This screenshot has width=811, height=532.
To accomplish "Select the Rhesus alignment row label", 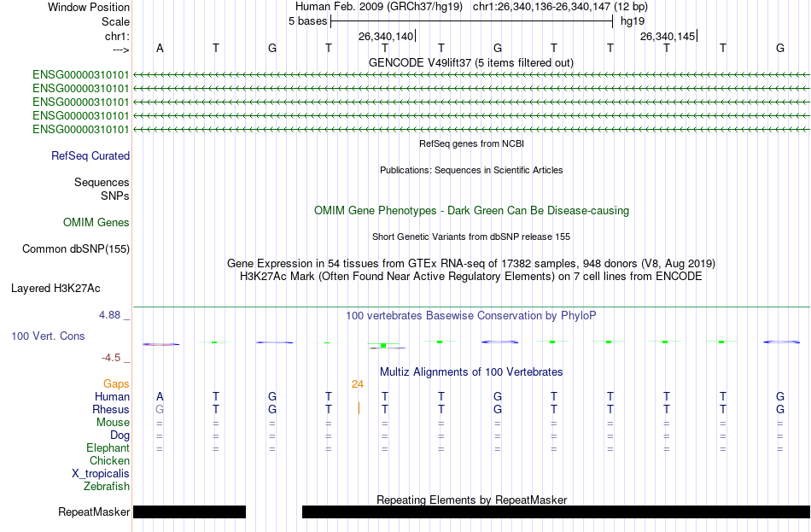I will [x=111, y=409].
